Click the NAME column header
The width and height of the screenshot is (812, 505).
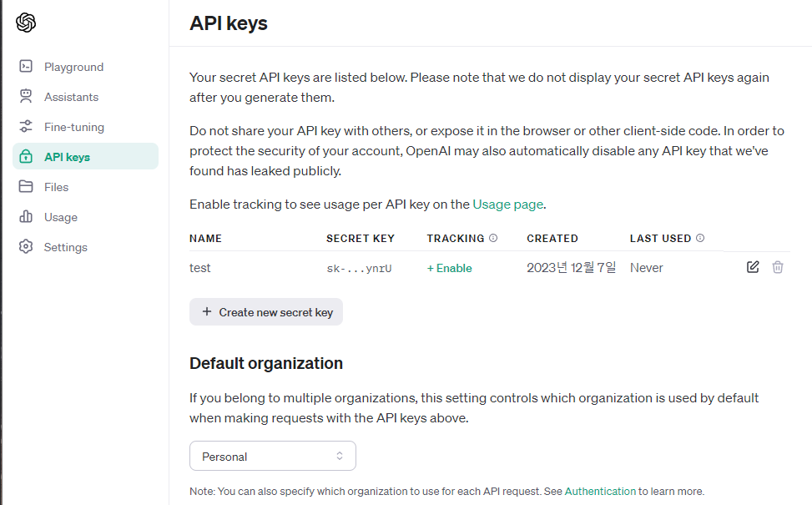pos(205,238)
